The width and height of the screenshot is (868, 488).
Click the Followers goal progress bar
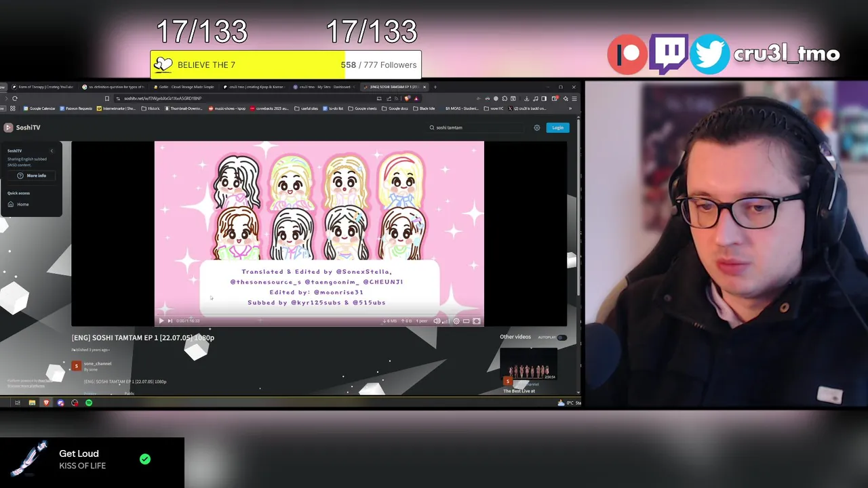[285, 64]
